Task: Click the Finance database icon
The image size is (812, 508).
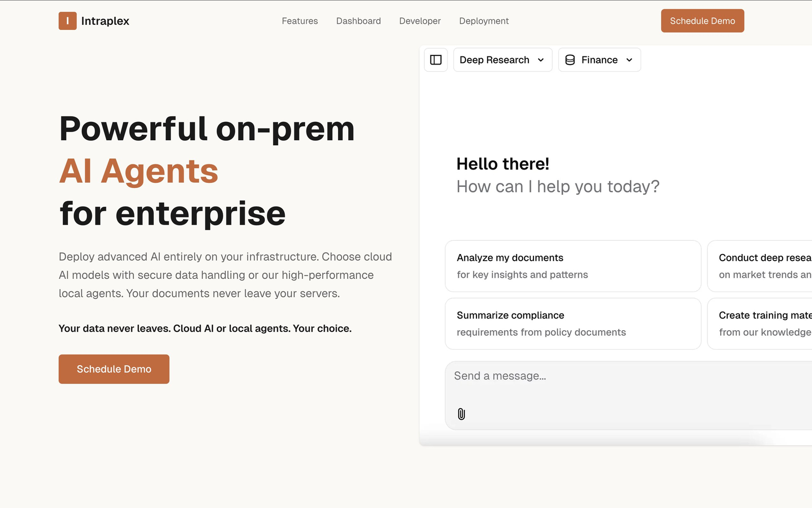Action: pos(570,60)
